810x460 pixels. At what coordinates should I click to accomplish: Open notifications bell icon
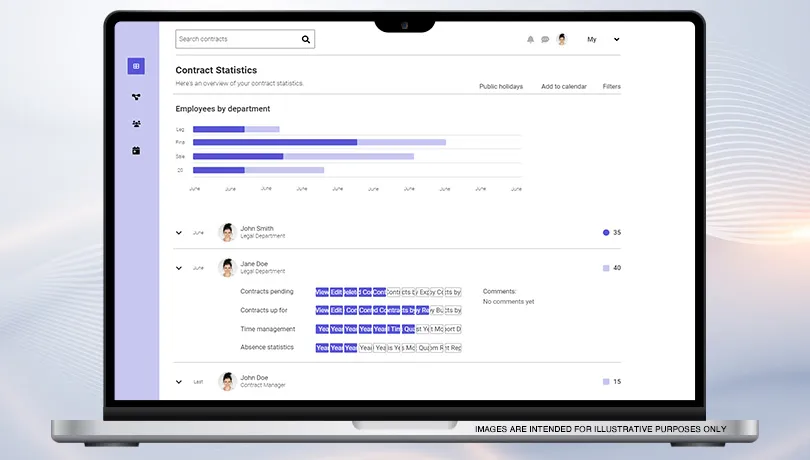(530, 40)
